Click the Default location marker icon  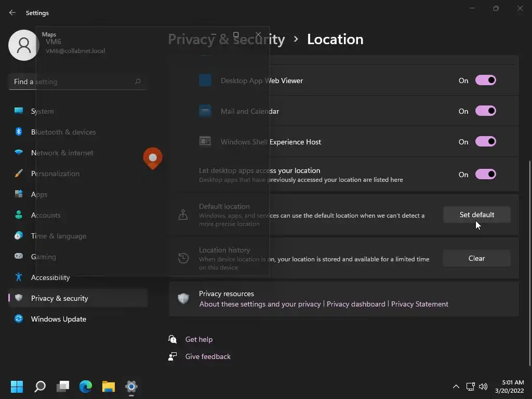[x=183, y=215]
